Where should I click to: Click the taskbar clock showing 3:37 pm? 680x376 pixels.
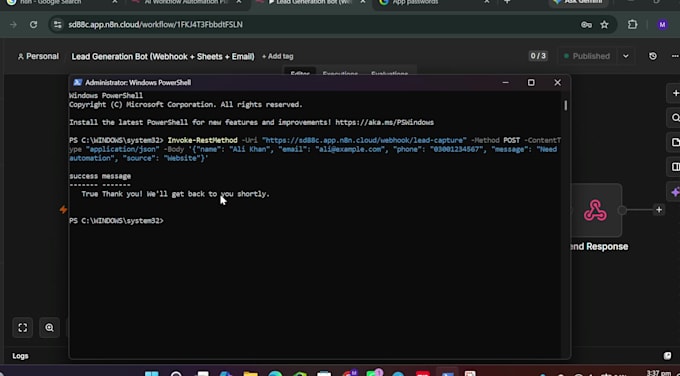tap(659, 373)
